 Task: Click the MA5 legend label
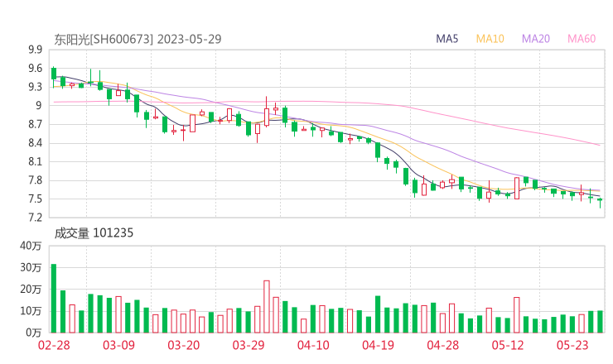click(x=446, y=39)
